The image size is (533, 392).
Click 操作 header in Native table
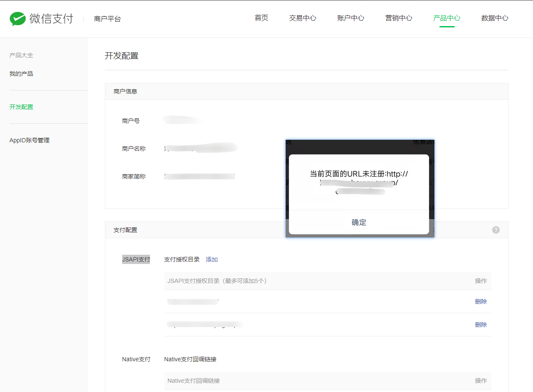coord(481,381)
